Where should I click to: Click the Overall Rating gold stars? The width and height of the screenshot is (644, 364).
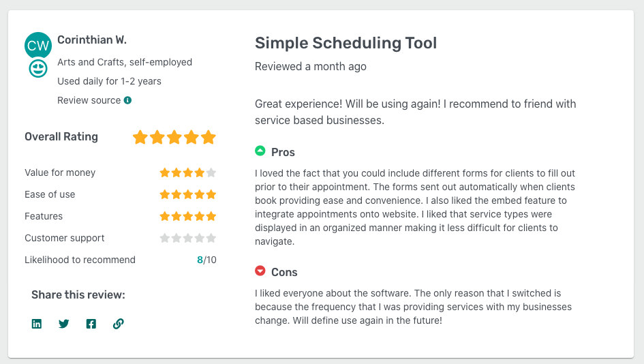(x=174, y=137)
